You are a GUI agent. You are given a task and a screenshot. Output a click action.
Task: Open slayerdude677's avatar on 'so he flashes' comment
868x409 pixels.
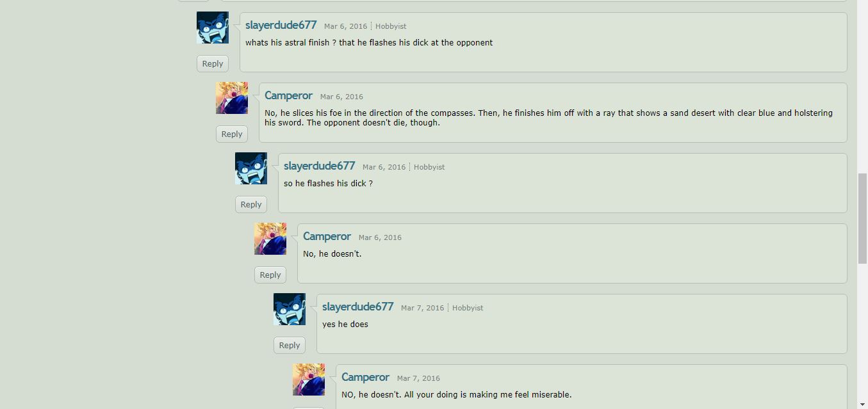[251, 168]
